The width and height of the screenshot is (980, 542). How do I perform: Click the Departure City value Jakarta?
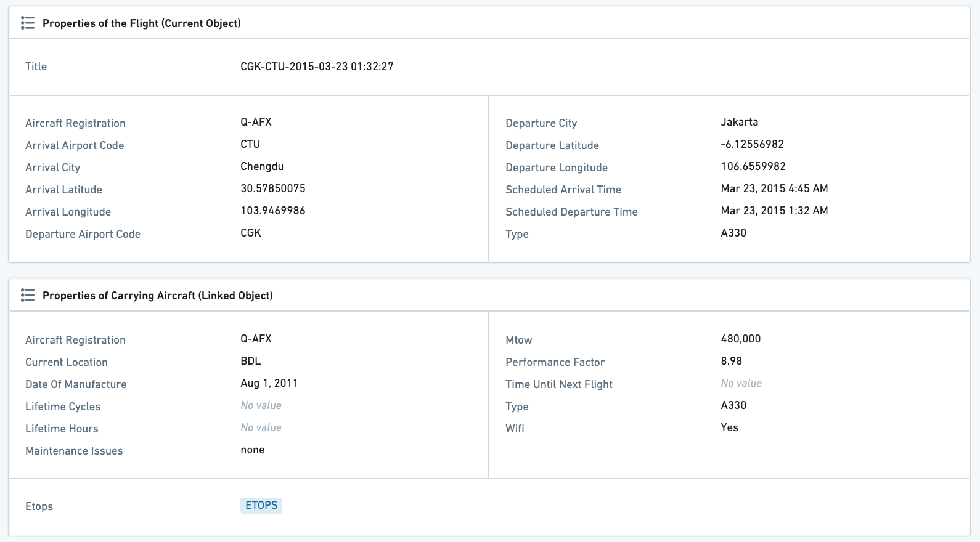pos(740,122)
